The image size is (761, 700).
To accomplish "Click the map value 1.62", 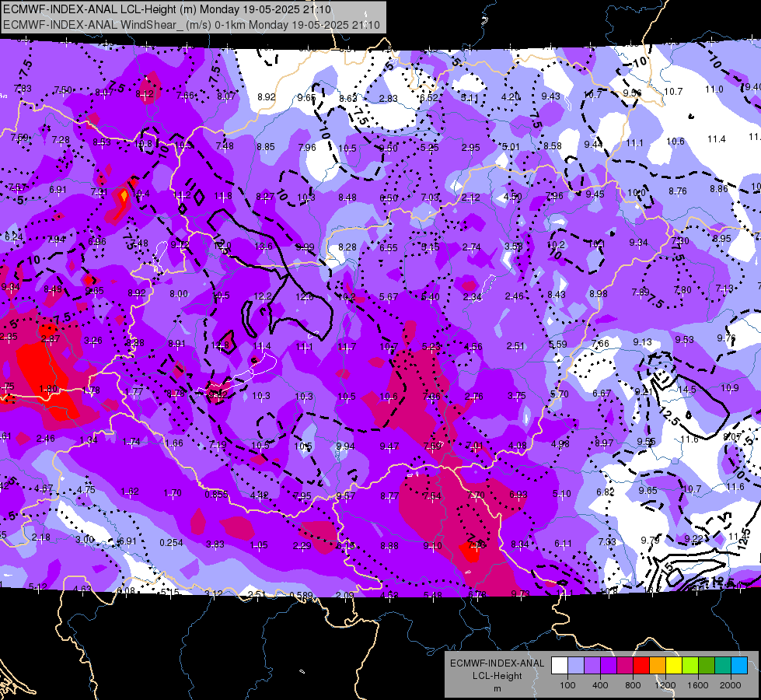I will [130, 492].
